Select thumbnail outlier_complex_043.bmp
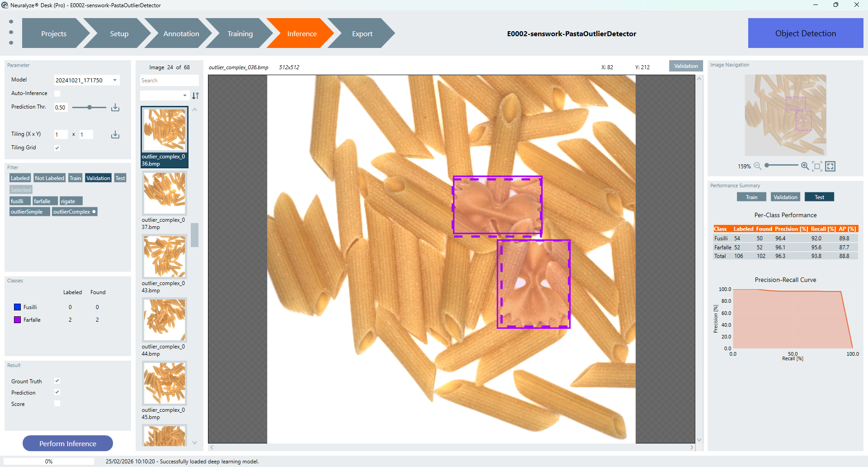The image size is (868, 467). tap(165, 257)
